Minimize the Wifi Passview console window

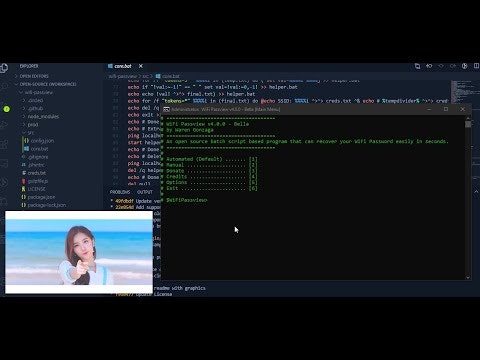click(429, 109)
